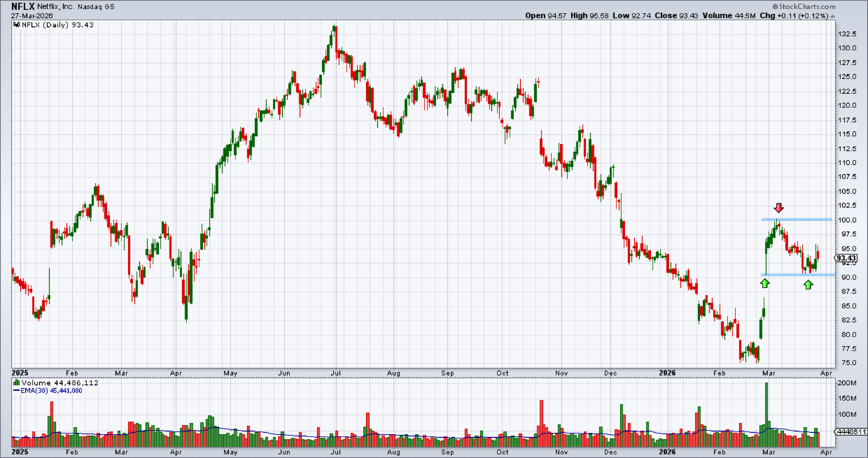
Task: Click the 44486112 volume tag on volume axis
Action: [x=853, y=432]
